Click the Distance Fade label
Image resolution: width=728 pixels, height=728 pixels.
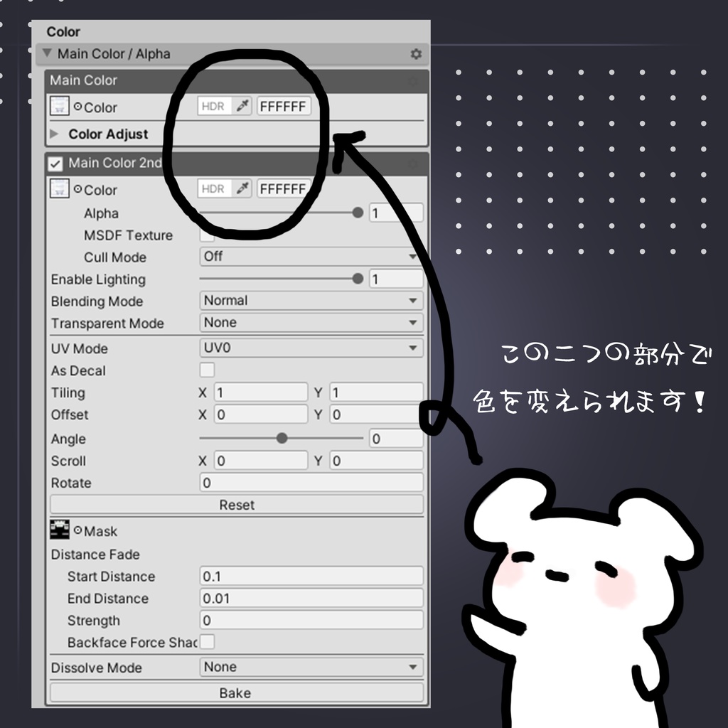point(95,555)
